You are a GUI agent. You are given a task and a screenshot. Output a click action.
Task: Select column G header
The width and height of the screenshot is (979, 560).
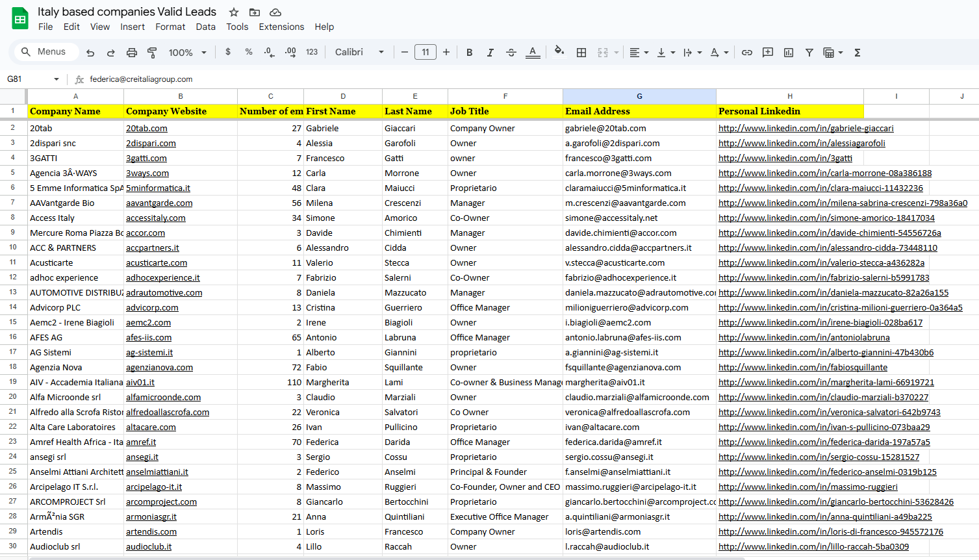[639, 96]
